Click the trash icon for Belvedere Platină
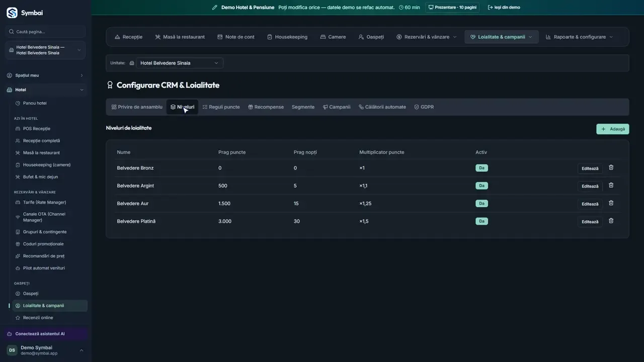644x362 pixels. click(x=611, y=221)
